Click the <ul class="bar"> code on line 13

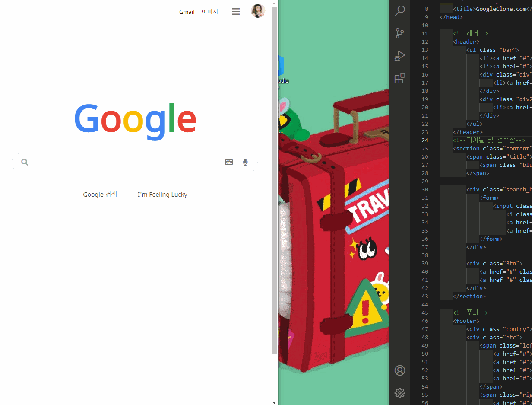(493, 50)
